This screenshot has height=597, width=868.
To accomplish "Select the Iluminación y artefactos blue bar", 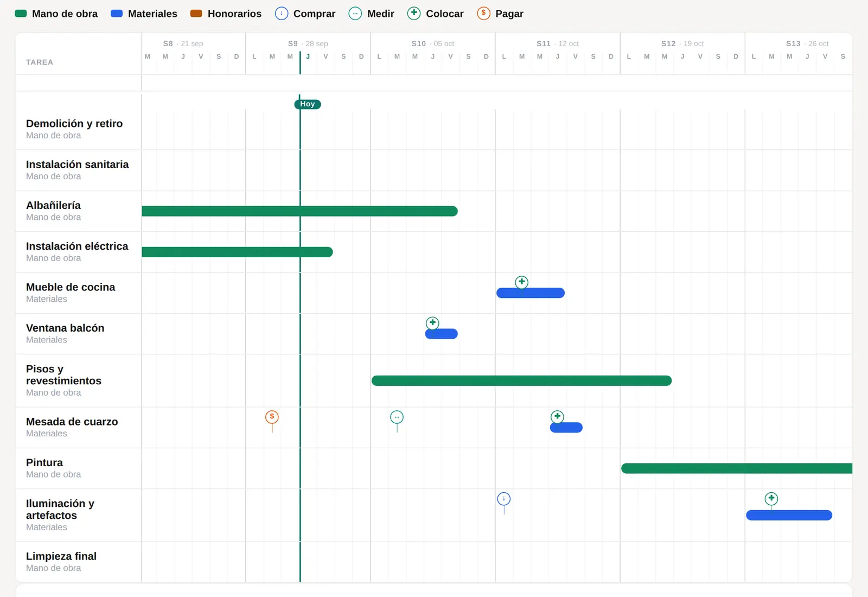I will coord(789,516).
